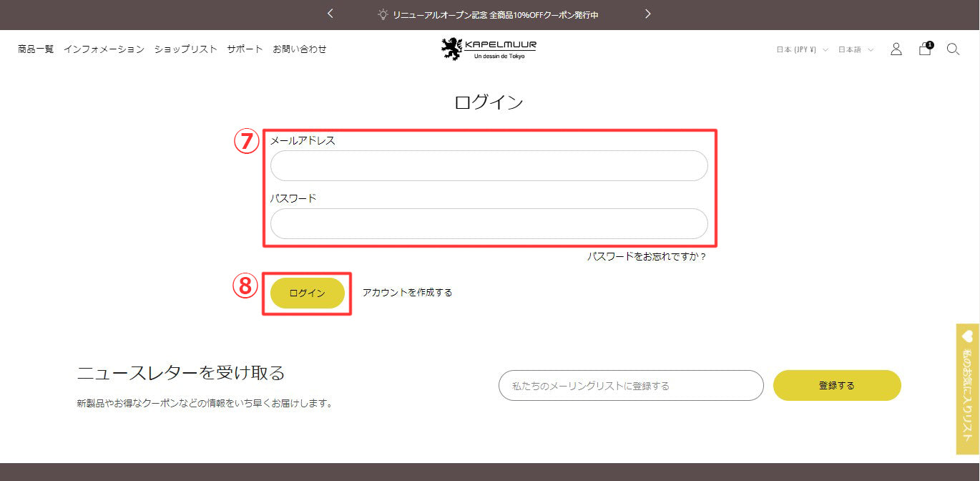Show previous announcement with left arrow
Screen dimensions: 980x481
[x=330, y=14]
